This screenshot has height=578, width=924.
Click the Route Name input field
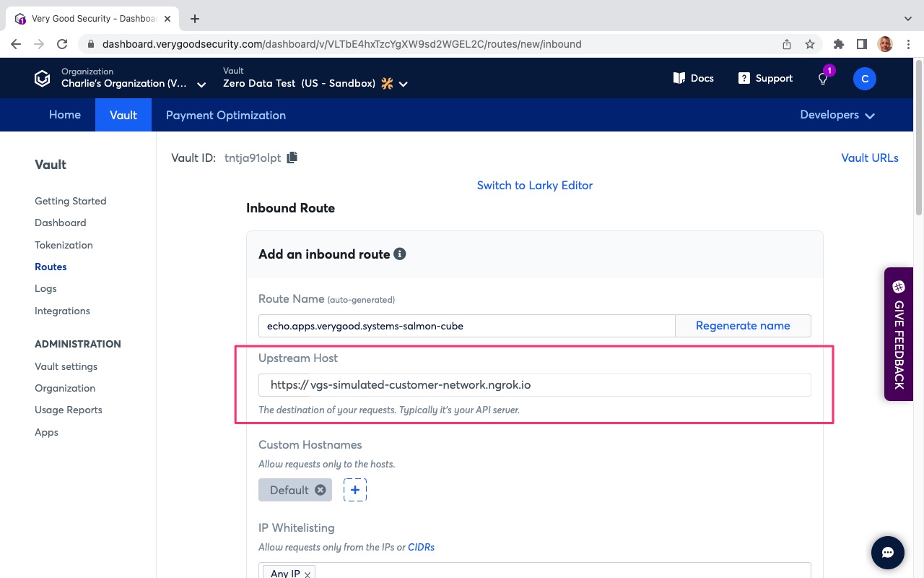(466, 325)
